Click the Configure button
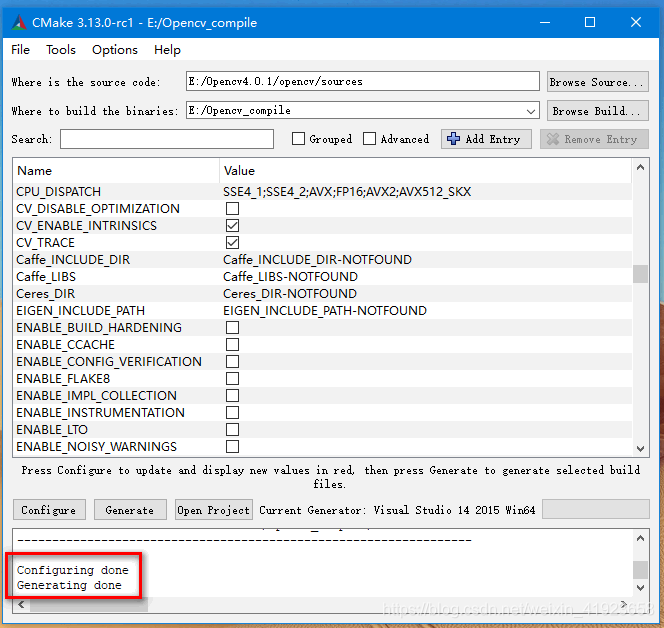The image size is (664, 628). point(49,510)
